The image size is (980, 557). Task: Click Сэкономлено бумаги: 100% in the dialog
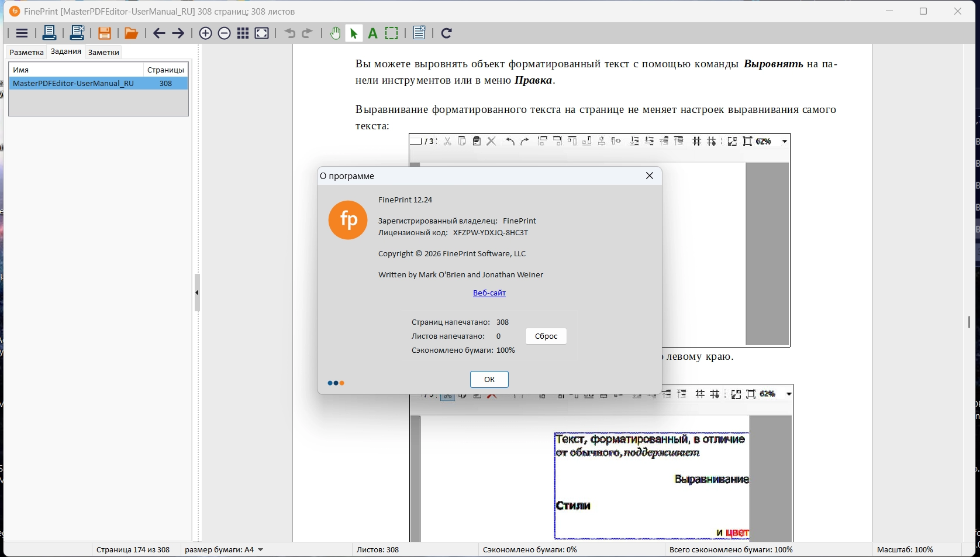463,350
